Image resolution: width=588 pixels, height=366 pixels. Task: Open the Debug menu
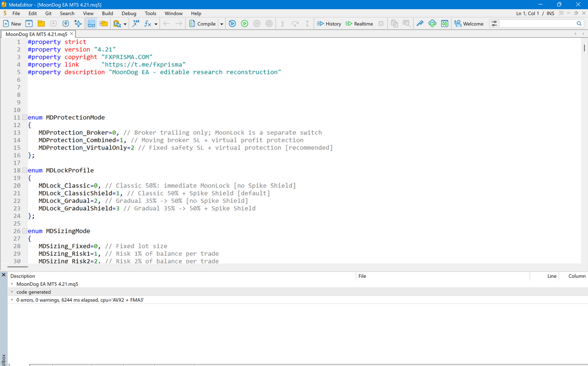click(129, 13)
